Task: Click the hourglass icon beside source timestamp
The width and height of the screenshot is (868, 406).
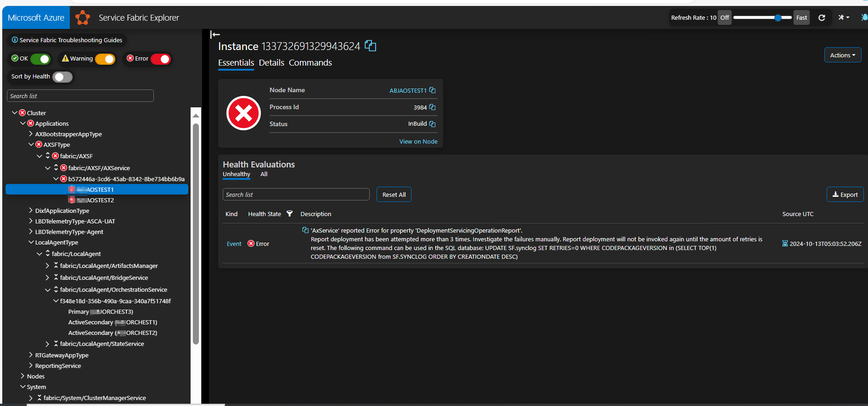Action: [x=785, y=244]
